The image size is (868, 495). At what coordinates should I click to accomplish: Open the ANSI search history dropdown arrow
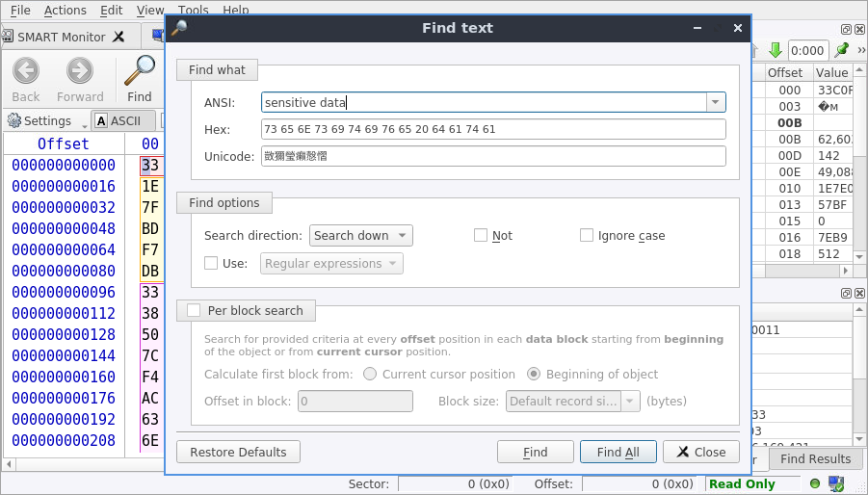point(715,102)
